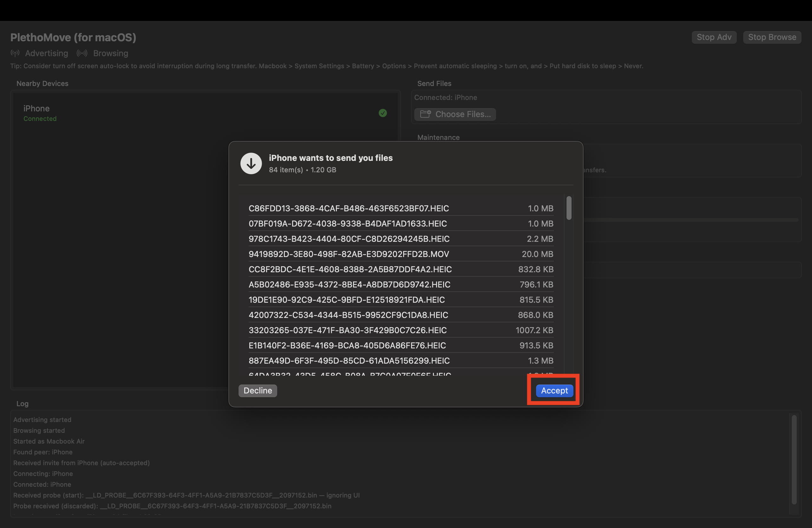The image size is (812, 528).
Task: Open the Choose Files picker
Action: [455, 114]
